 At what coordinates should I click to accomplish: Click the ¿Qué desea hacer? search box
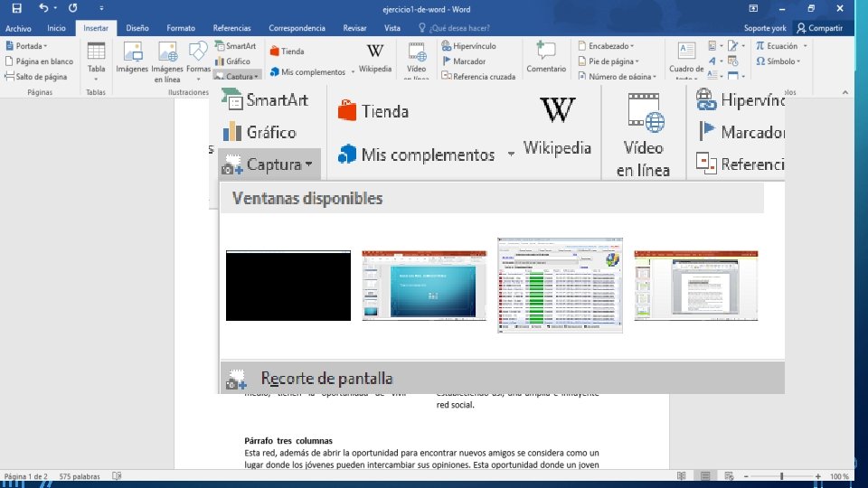point(454,28)
